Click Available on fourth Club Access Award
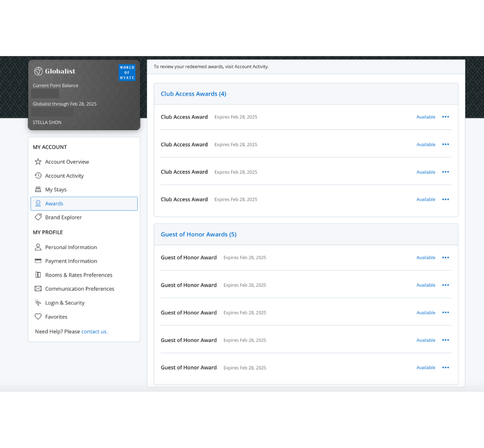484x448 pixels. pyautogui.click(x=425, y=200)
